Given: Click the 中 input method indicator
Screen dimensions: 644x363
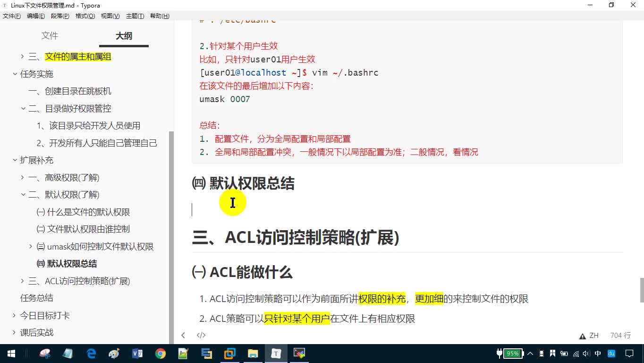Looking at the screenshot, I should click(598, 354).
